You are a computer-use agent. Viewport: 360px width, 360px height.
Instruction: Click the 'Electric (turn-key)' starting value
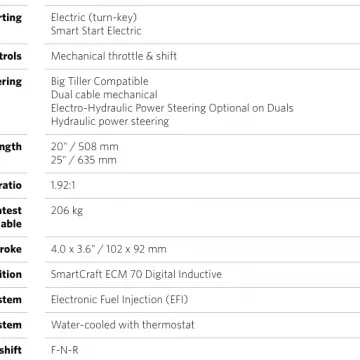point(94,17)
